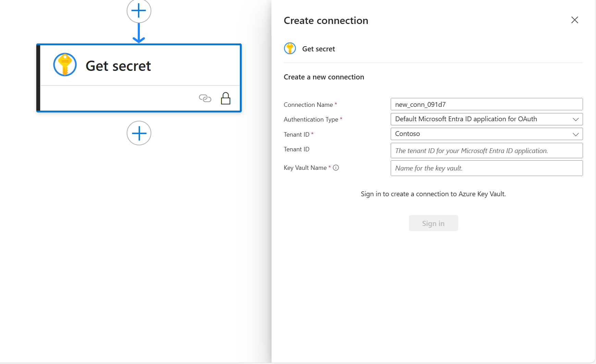Image resolution: width=596 pixels, height=364 pixels.
Task: Click the lock icon on Get secret card
Action: [x=226, y=98]
